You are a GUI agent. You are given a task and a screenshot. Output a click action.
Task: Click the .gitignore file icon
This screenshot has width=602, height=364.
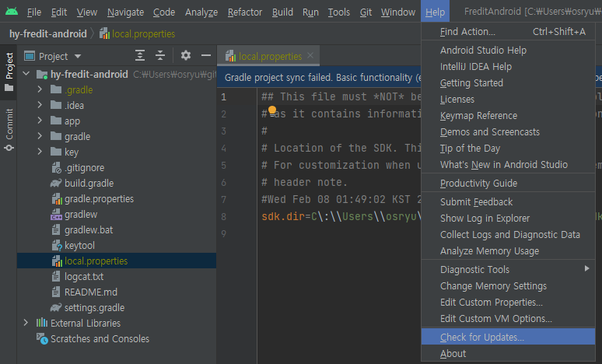click(x=57, y=168)
